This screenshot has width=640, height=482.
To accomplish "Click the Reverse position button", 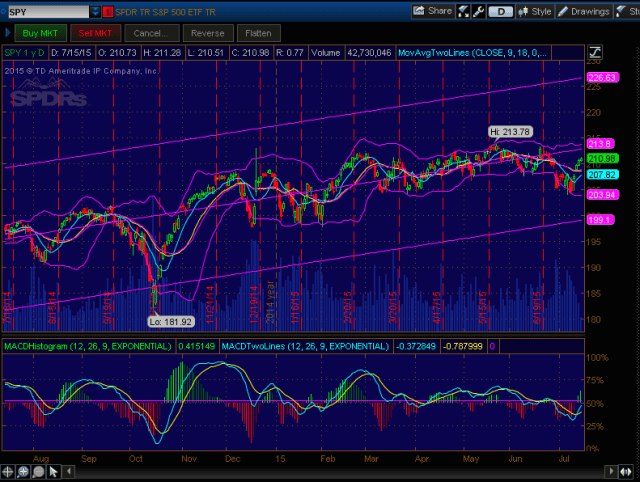I will (206, 33).
